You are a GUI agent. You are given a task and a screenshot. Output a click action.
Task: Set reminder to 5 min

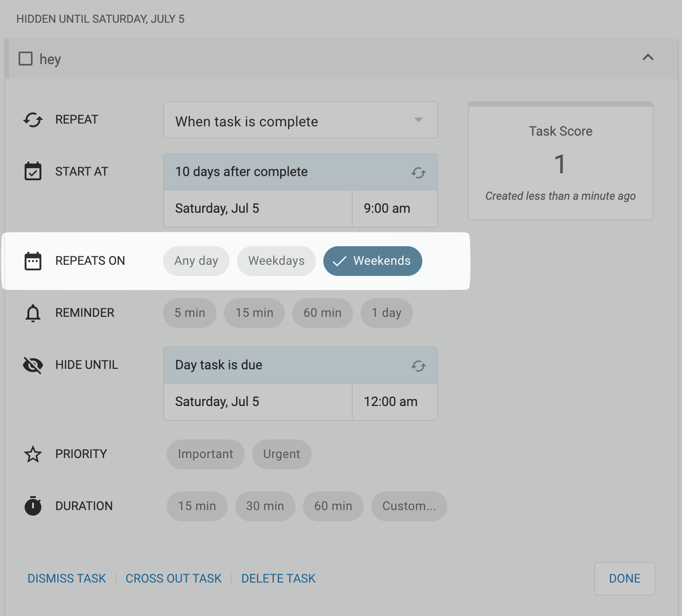tap(190, 313)
